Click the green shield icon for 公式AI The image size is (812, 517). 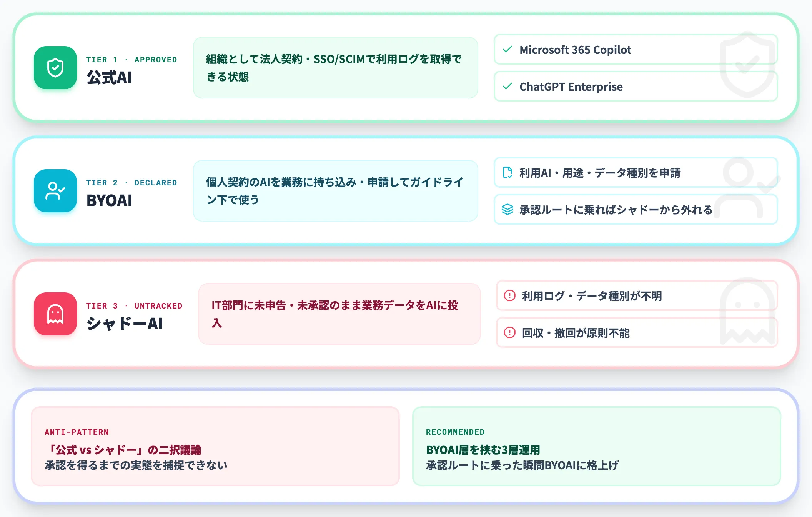point(55,68)
